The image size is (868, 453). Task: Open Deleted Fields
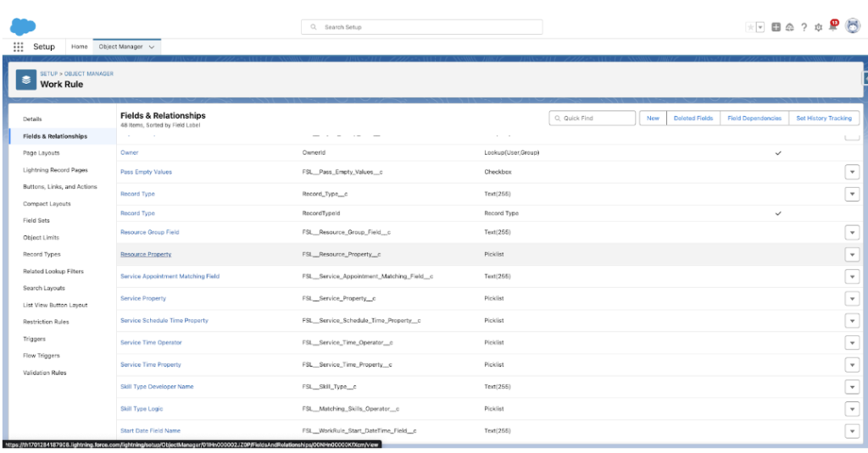point(693,119)
